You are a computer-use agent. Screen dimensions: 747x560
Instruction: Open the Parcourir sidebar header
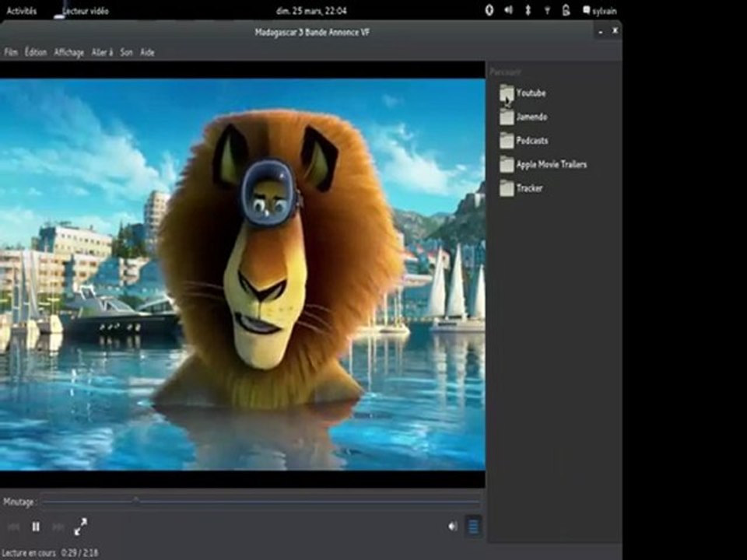pyautogui.click(x=506, y=72)
